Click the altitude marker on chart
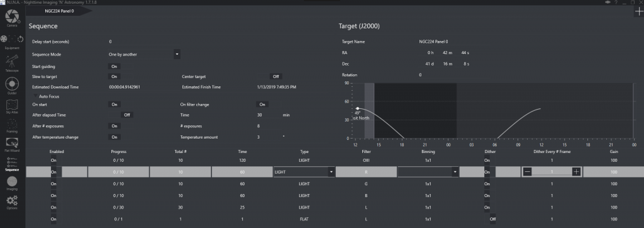Screen dimensions: 644x228 pyautogui.click(x=358, y=108)
